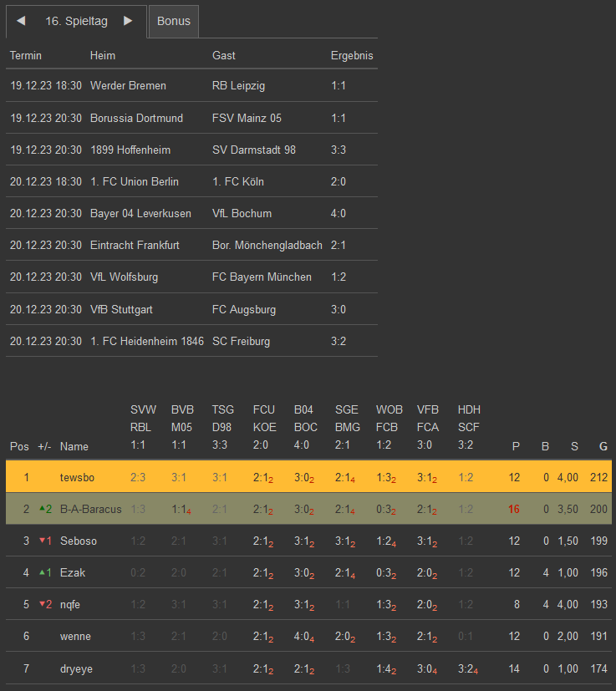Click the HDH SCF match column header

point(469,427)
